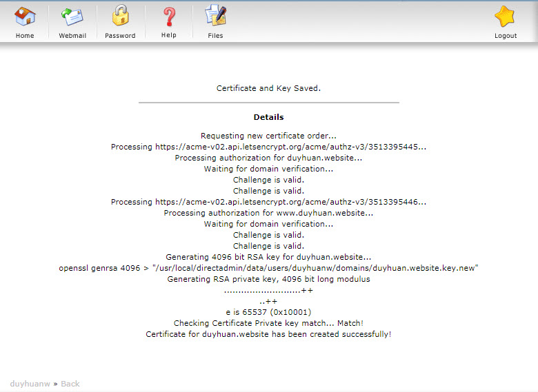Screen dimensions: 538x392
Task: Click the Help text label
Action: click(x=169, y=35)
